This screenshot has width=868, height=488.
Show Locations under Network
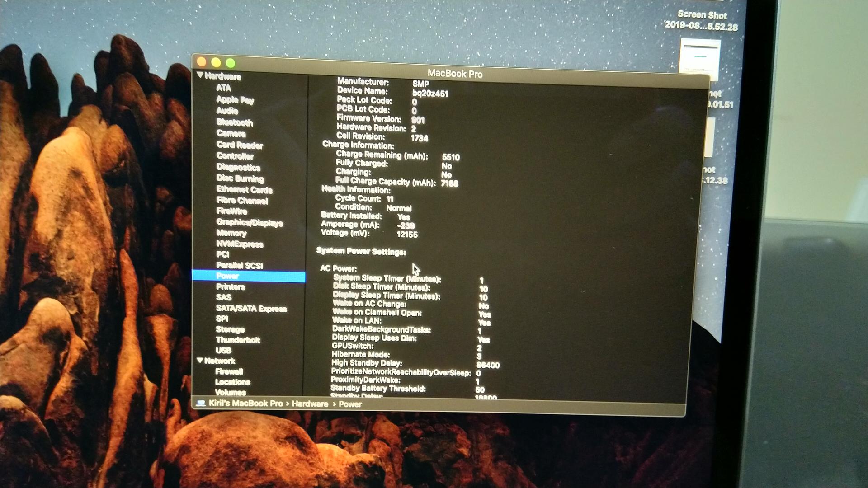pyautogui.click(x=232, y=382)
